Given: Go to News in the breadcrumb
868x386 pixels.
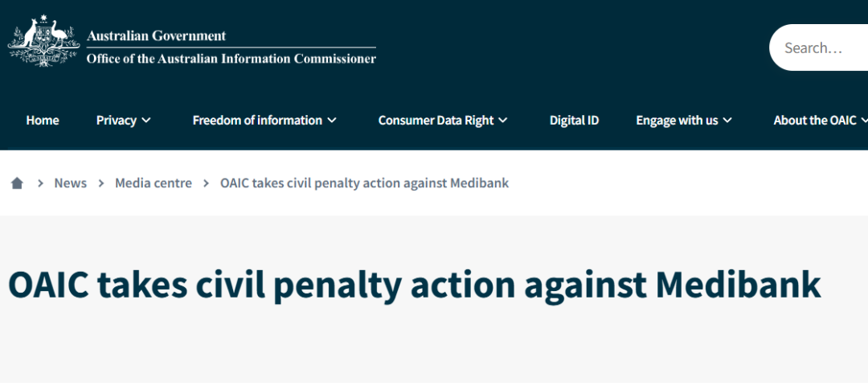Looking at the screenshot, I should 70,183.
